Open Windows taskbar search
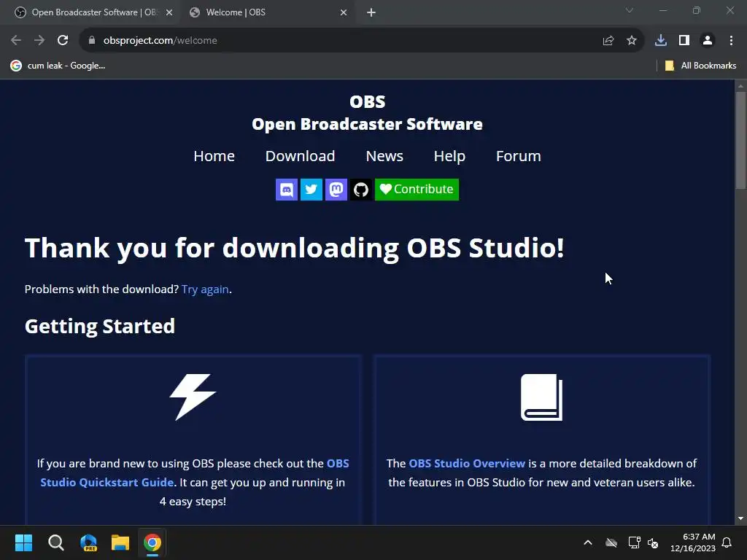 [x=55, y=542]
